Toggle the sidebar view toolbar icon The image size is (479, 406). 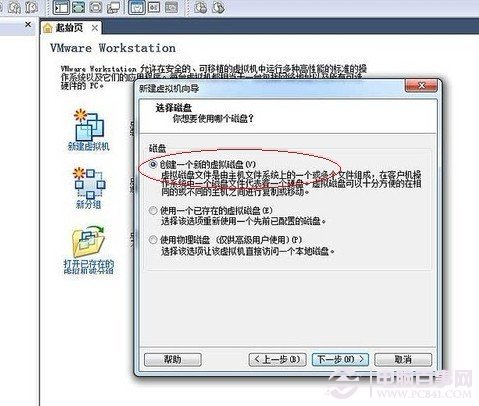pos(61,7)
